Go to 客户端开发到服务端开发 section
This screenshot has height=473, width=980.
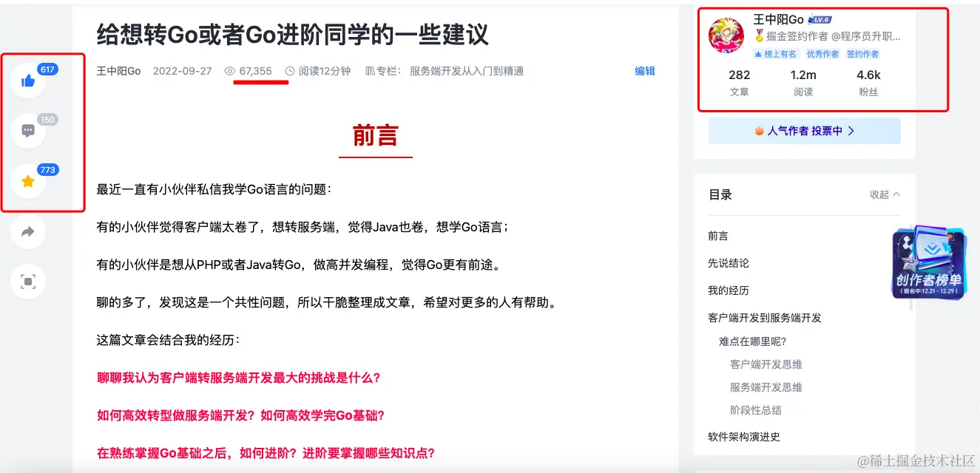(765, 318)
